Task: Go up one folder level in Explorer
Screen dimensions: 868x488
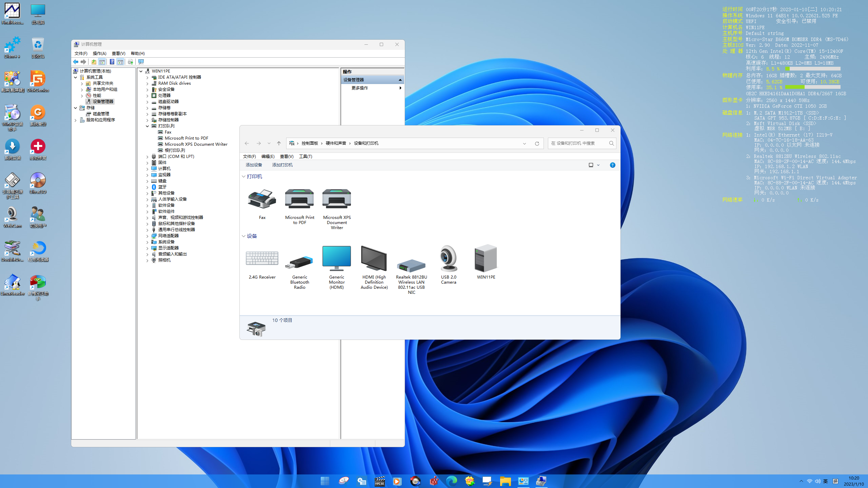Action: coord(279,143)
